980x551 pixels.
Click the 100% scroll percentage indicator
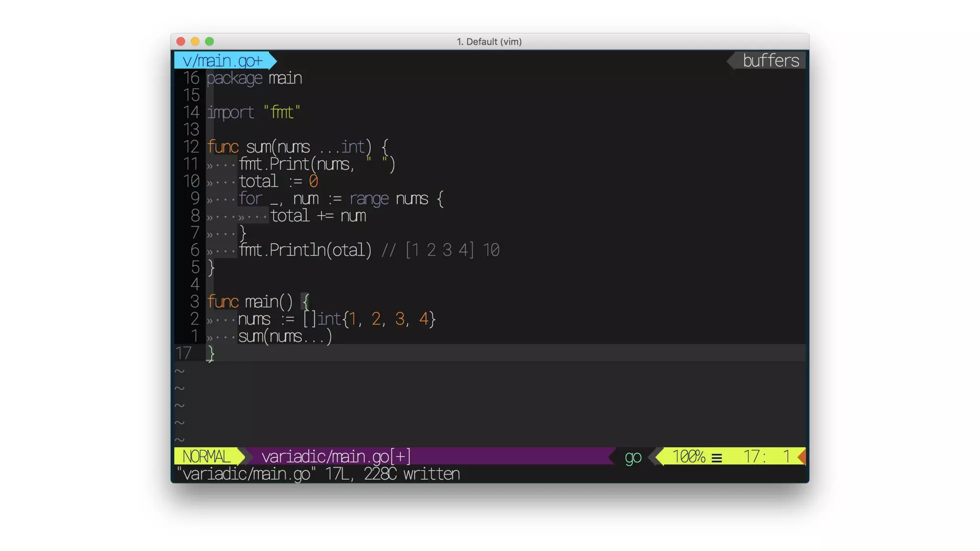(689, 456)
